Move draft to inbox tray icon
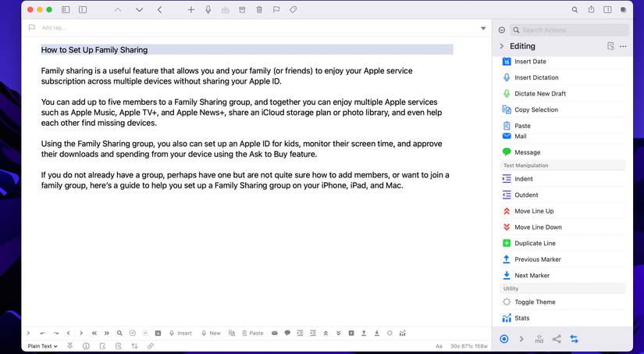This screenshot has width=644, height=354. pos(225,10)
